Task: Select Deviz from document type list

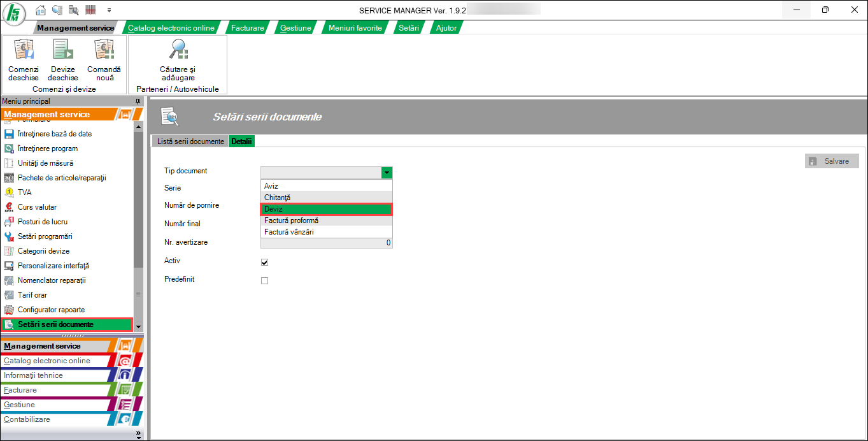Action: pos(326,209)
